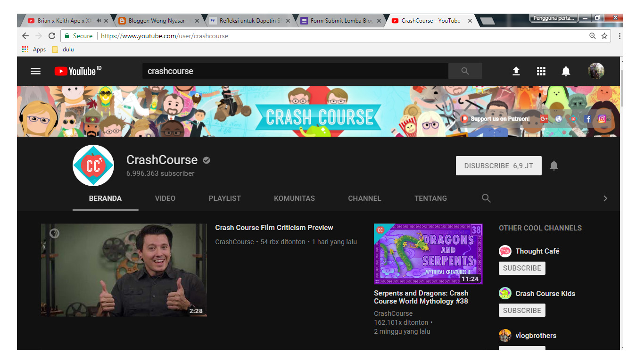Image resolution: width=644 pixels, height=362 pixels.
Task: View site security info via Secure padlock
Action: tap(79, 36)
